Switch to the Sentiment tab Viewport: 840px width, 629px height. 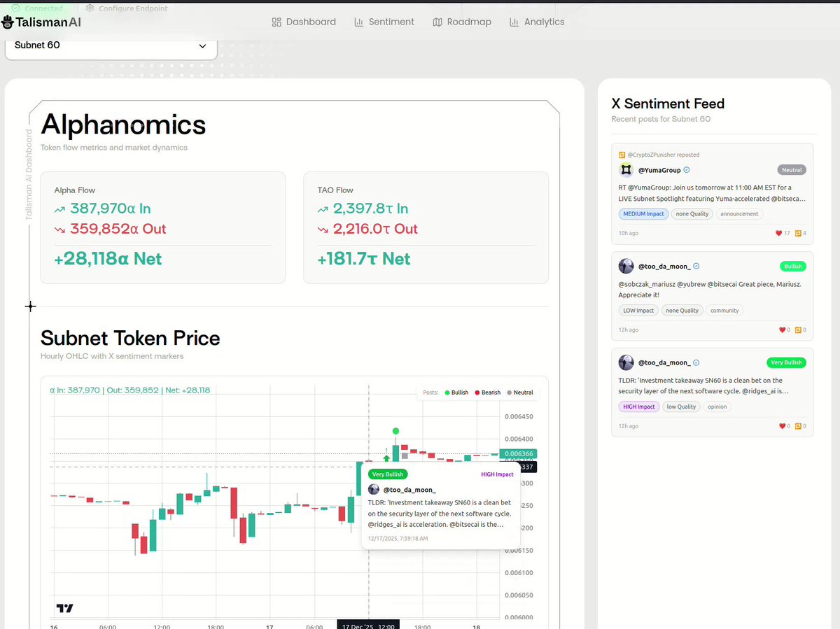point(384,22)
